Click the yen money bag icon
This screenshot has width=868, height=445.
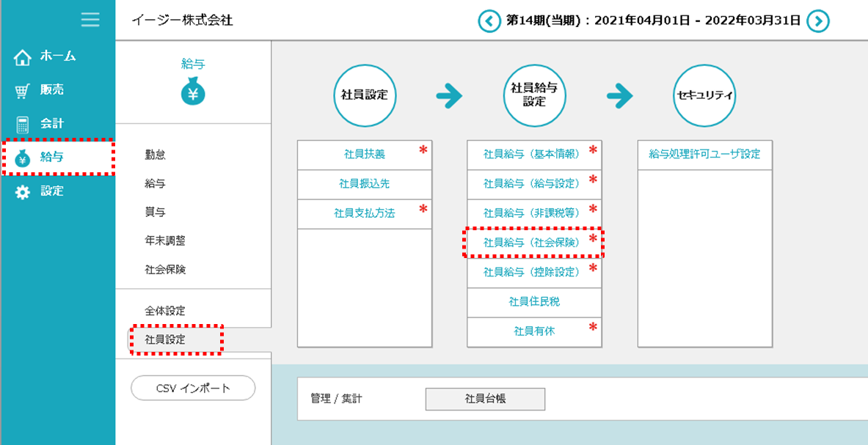tap(193, 92)
